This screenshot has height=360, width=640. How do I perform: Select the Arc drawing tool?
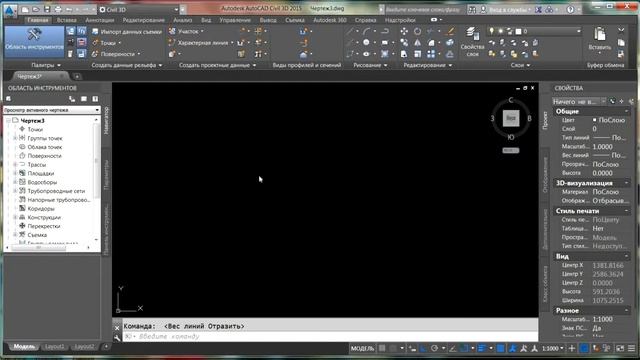[x=367, y=31]
